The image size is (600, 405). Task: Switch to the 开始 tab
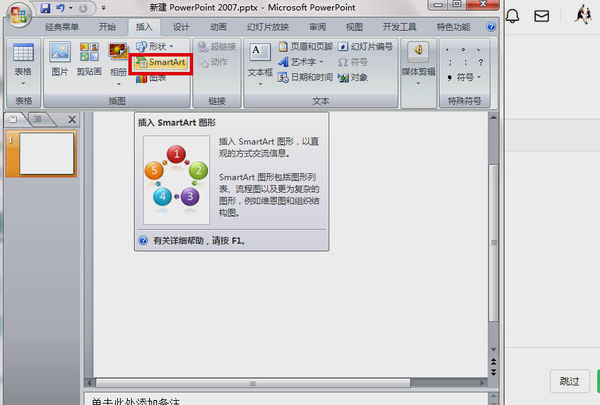click(x=107, y=27)
